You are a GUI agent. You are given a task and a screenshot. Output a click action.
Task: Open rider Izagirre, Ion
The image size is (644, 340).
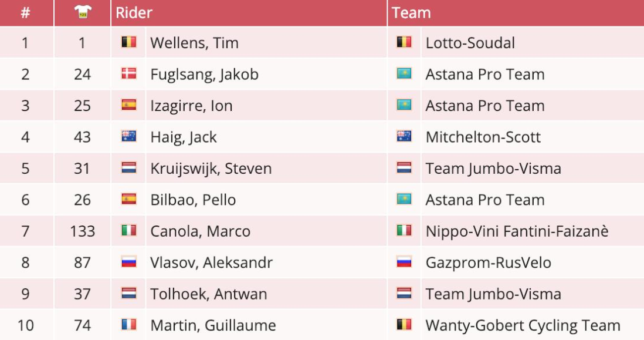pos(191,106)
